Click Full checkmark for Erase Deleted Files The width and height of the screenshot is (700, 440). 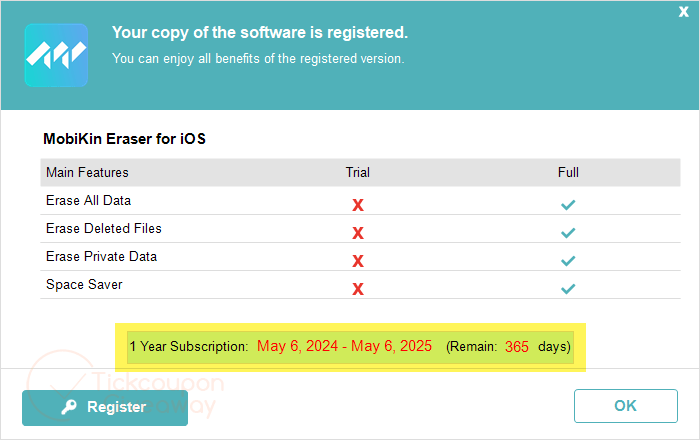568,232
